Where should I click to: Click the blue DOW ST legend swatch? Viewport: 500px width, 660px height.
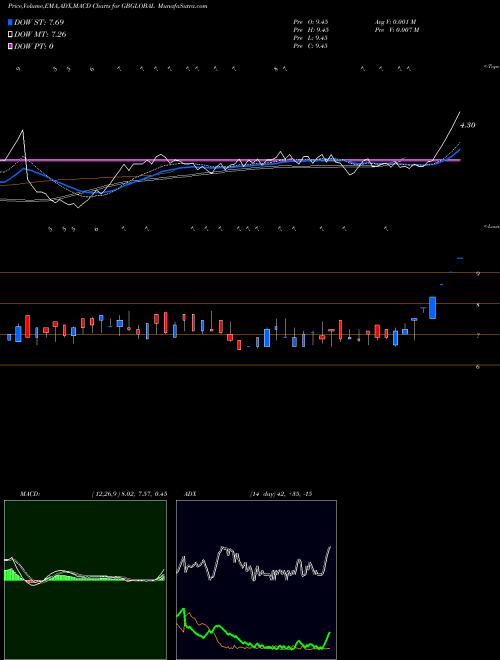(x=11, y=22)
